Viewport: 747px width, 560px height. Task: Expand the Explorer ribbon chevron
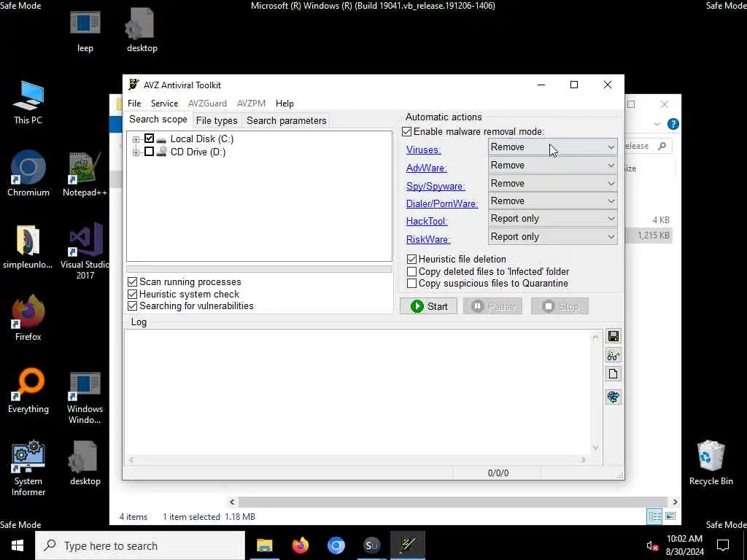[657, 124]
